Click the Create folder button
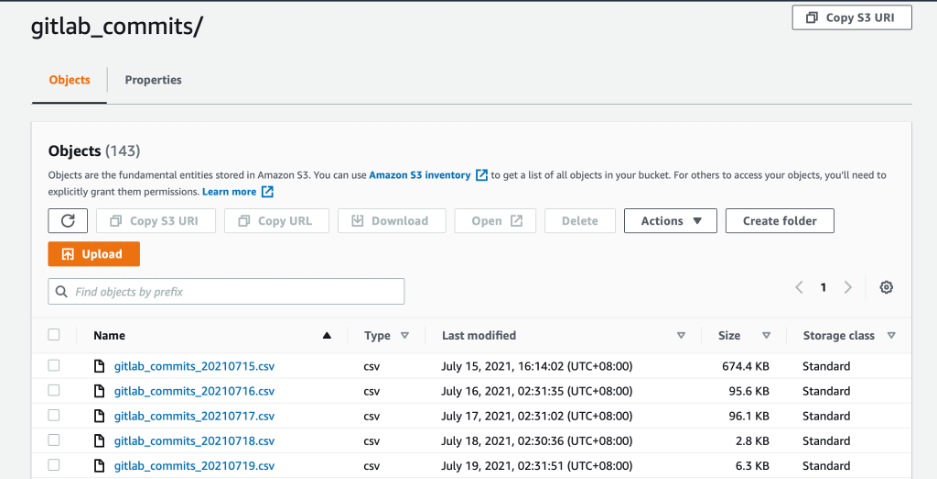Image resolution: width=937 pixels, height=479 pixels. (x=779, y=221)
